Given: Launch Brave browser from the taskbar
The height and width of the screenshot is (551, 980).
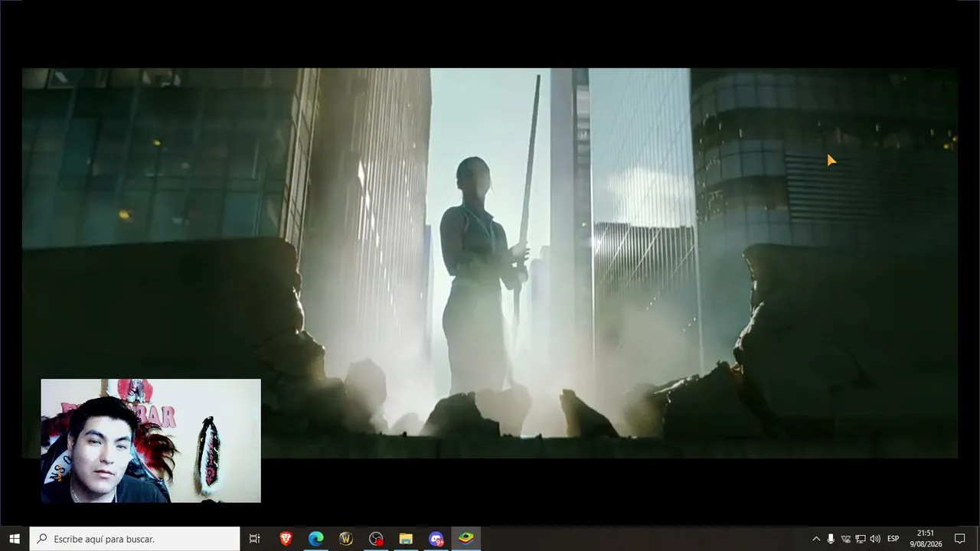Looking at the screenshot, I should pos(286,539).
